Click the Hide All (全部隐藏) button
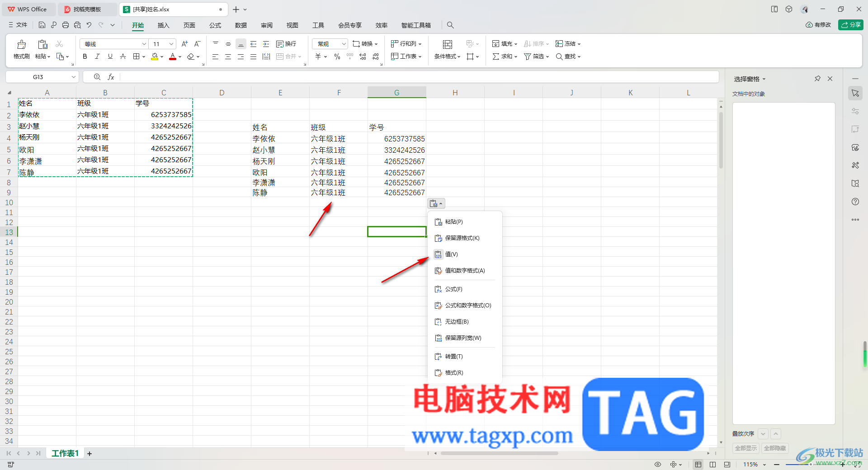Screen dimensions: 868x470 tap(775, 448)
